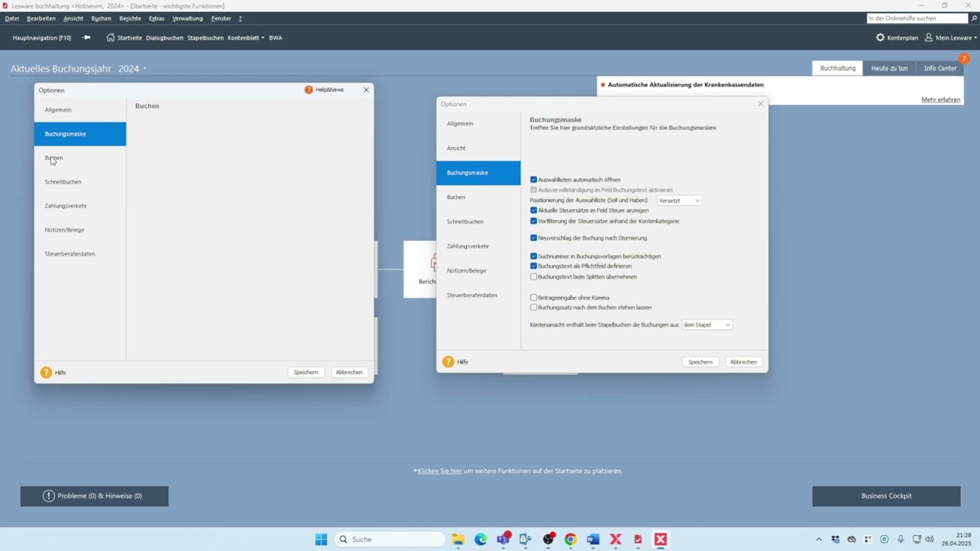980x551 pixels.
Task: Open Microsoft Word from the taskbar
Action: [x=593, y=540]
